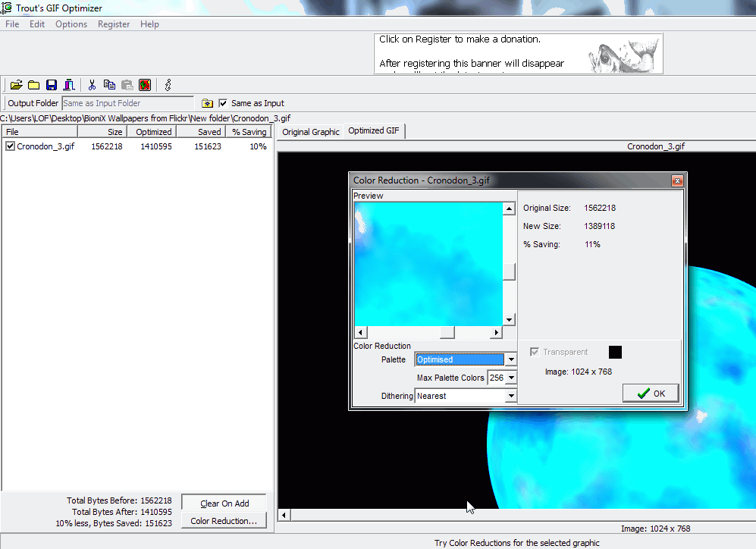The width and height of the screenshot is (756, 549).
Task: Click the 10% less, Bytes Saved text
Action: point(114,523)
